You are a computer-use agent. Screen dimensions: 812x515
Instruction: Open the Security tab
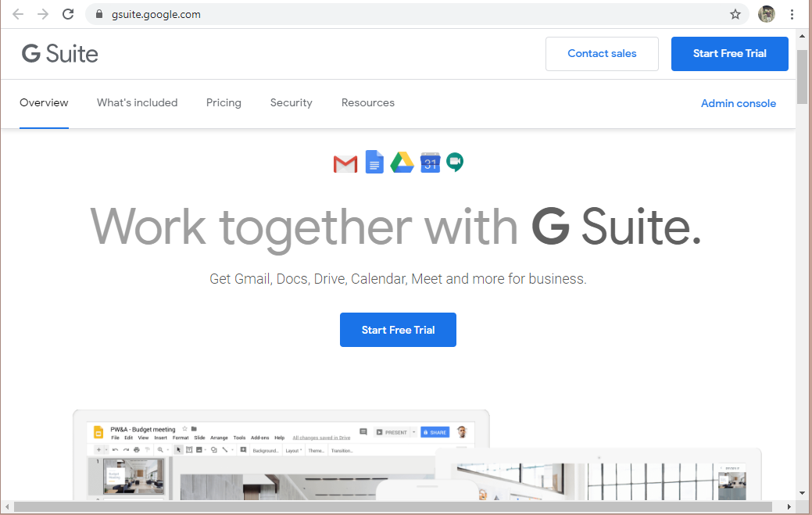(291, 102)
